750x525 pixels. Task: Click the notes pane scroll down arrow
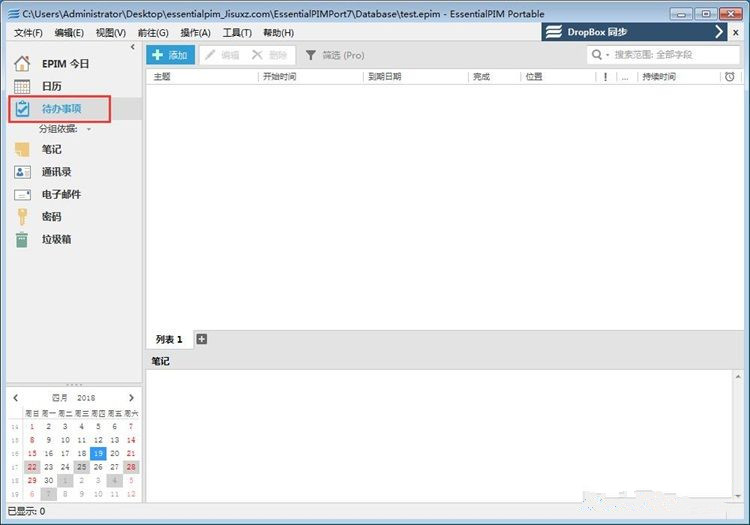tap(738, 496)
